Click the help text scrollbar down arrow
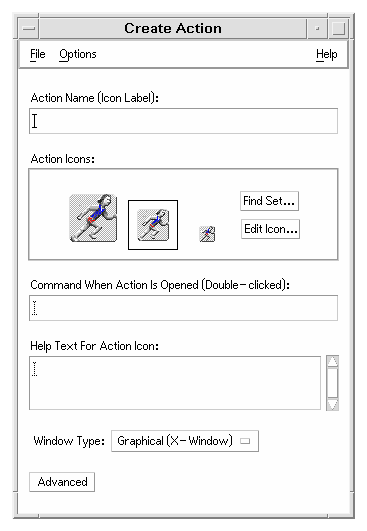The width and height of the screenshot is (367, 531). pos(332,405)
